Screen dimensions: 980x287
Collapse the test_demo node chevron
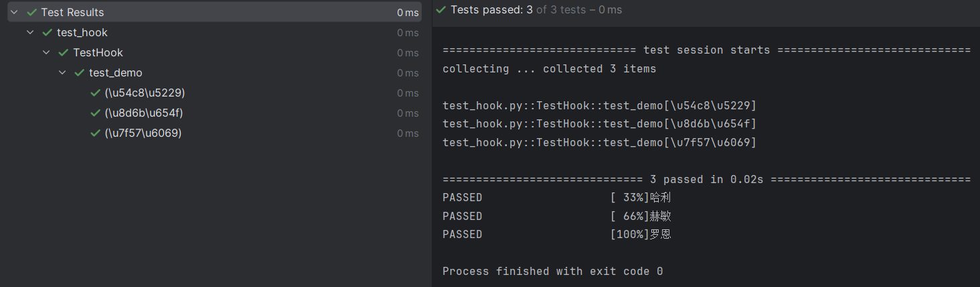(x=62, y=73)
